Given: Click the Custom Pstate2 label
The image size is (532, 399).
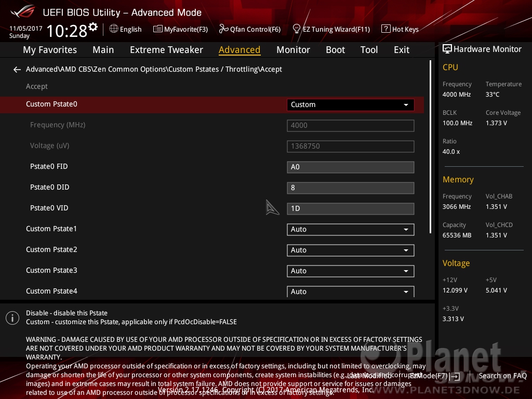Looking at the screenshot, I should point(51,249).
